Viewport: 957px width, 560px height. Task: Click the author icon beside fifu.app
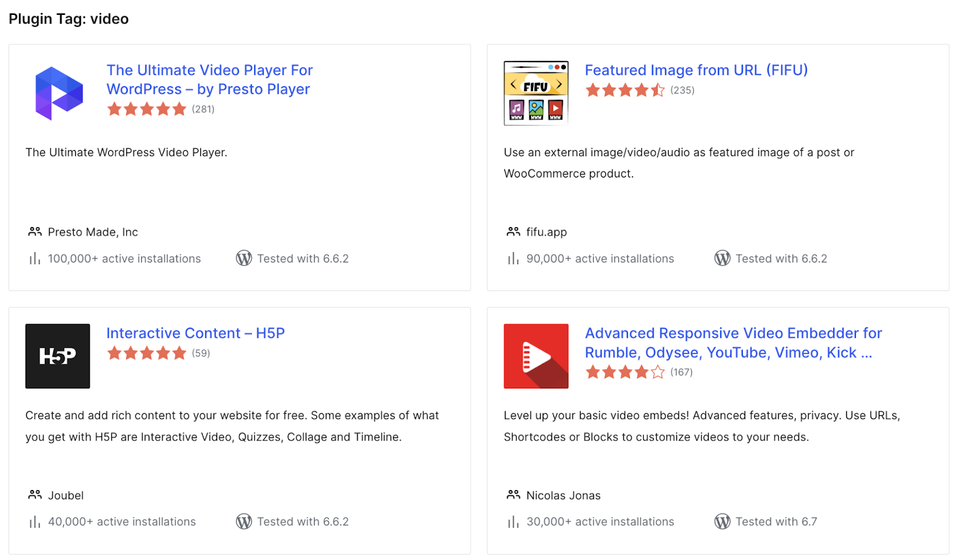(x=513, y=231)
